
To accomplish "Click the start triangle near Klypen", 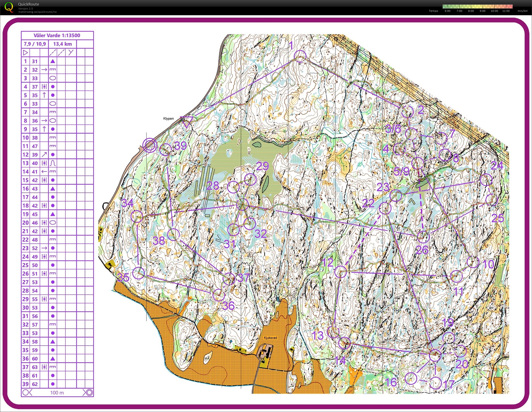I will pyautogui.click(x=187, y=121).
